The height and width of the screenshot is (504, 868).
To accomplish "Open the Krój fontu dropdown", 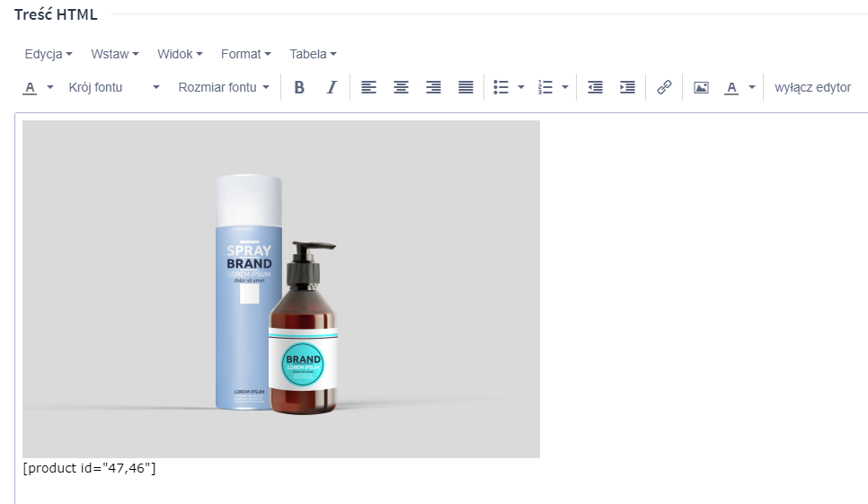I will click(114, 87).
